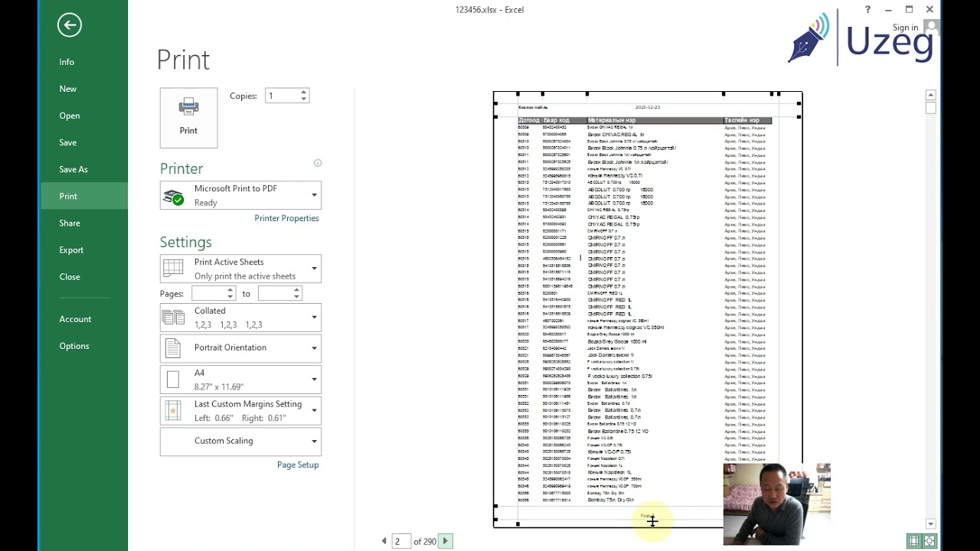Open Excel Options
980x551 pixels.
click(x=74, y=346)
